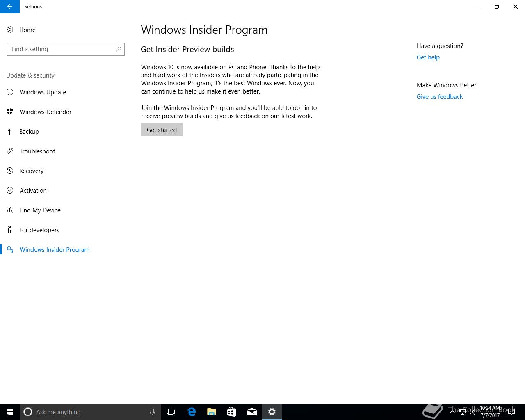Restore down the Settings window
This screenshot has height=420, width=525.
tap(497, 7)
